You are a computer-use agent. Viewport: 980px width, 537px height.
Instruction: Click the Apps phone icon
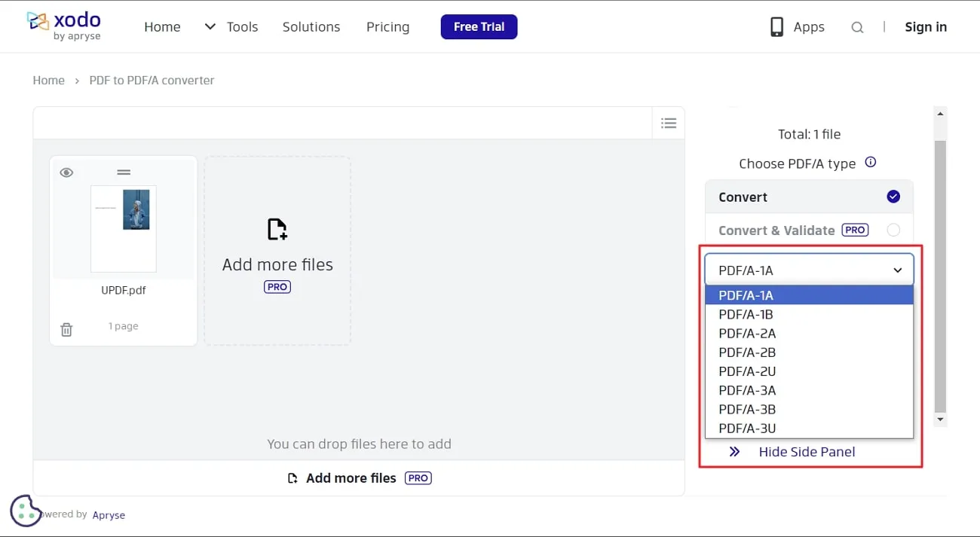776,27
